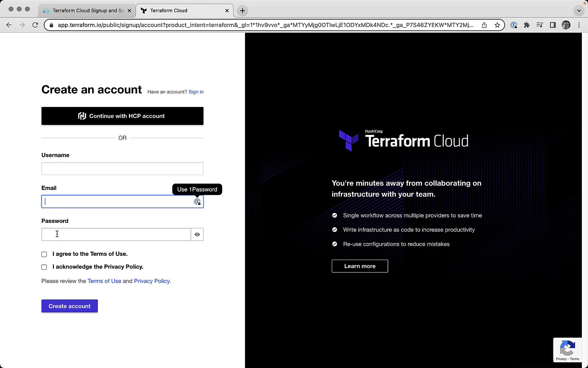
Task: Open a new browser tab
Action: 242,11
